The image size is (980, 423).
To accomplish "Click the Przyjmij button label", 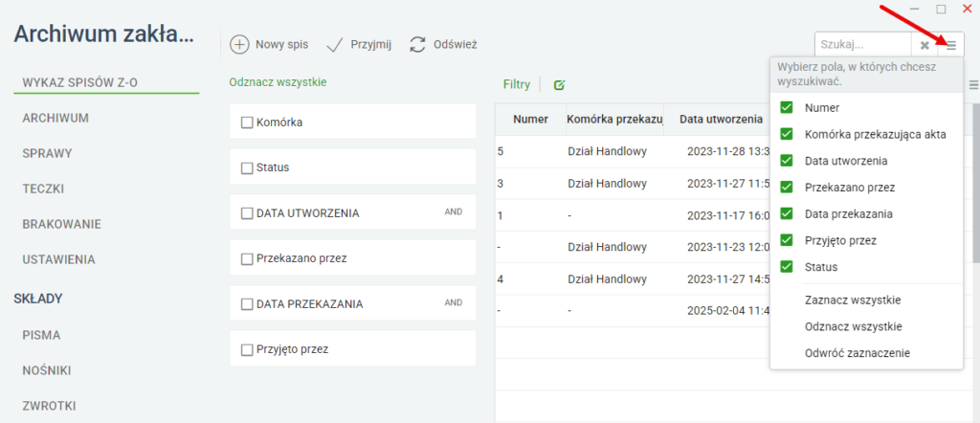I will [x=371, y=45].
